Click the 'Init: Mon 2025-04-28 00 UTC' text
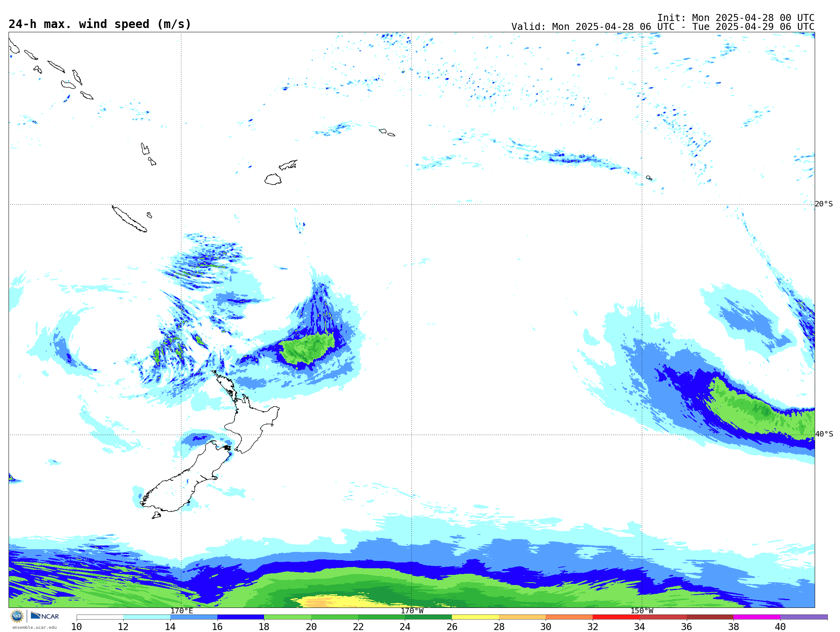 (x=736, y=18)
